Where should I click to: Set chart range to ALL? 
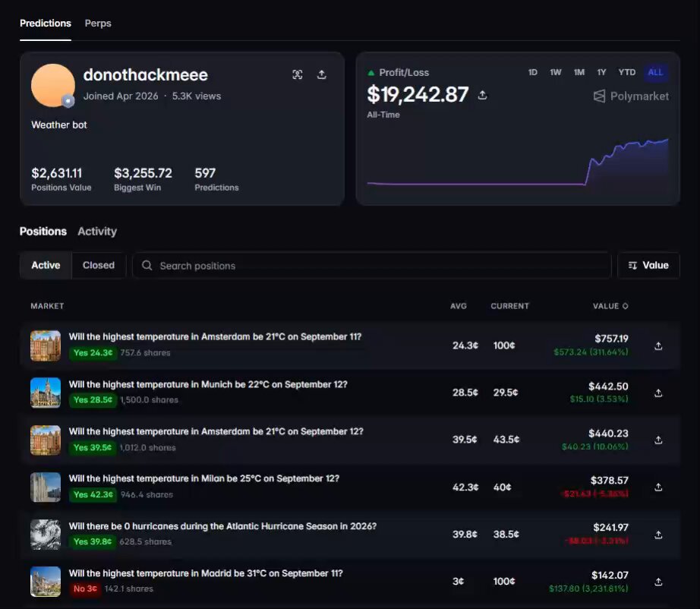655,72
